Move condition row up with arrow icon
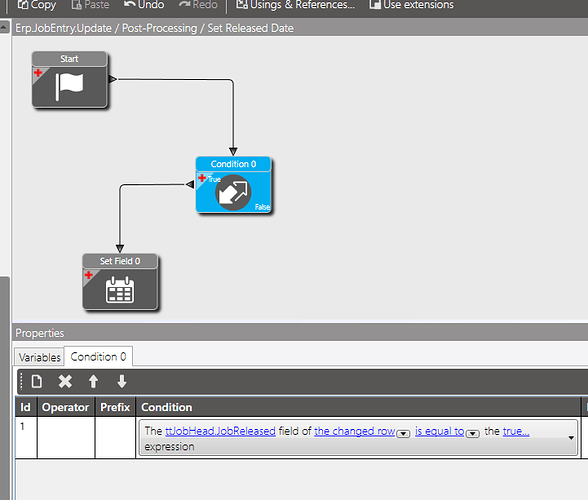 tap(93, 381)
